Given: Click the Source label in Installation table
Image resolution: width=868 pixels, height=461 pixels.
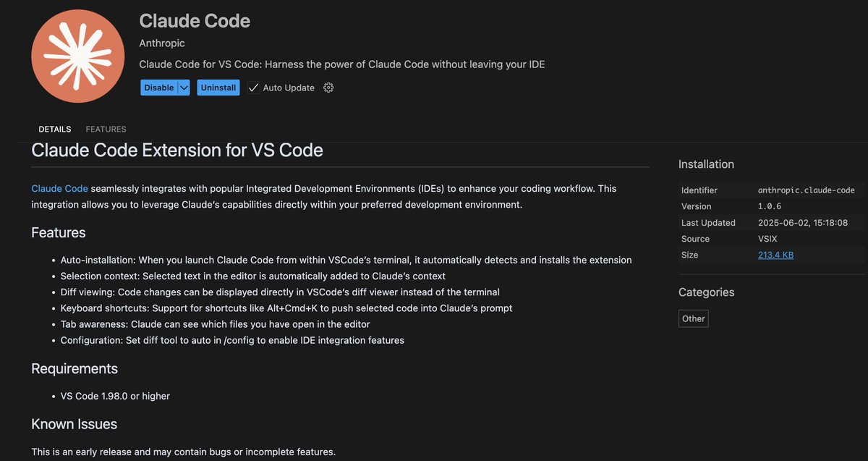Looking at the screenshot, I should [695, 239].
